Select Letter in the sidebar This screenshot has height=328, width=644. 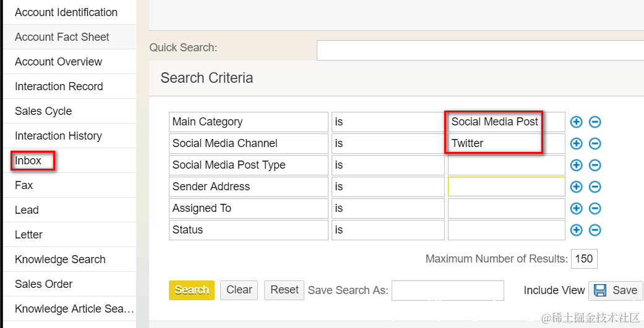point(69,235)
